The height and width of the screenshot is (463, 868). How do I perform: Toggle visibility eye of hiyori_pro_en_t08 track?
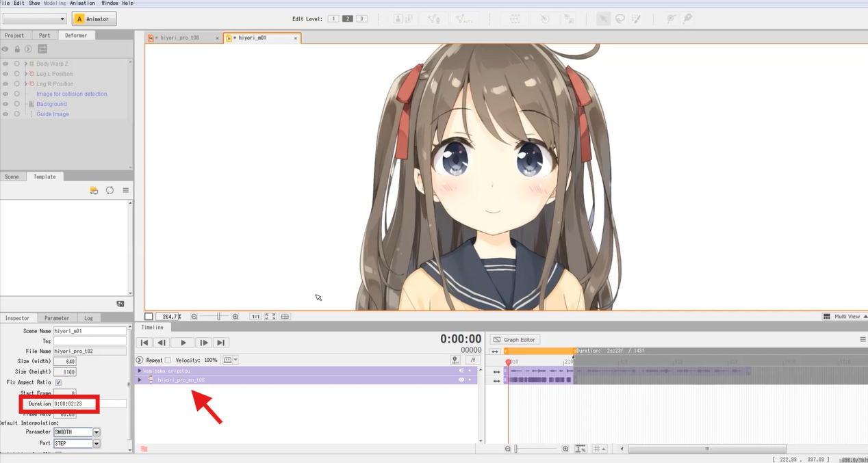click(461, 380)
